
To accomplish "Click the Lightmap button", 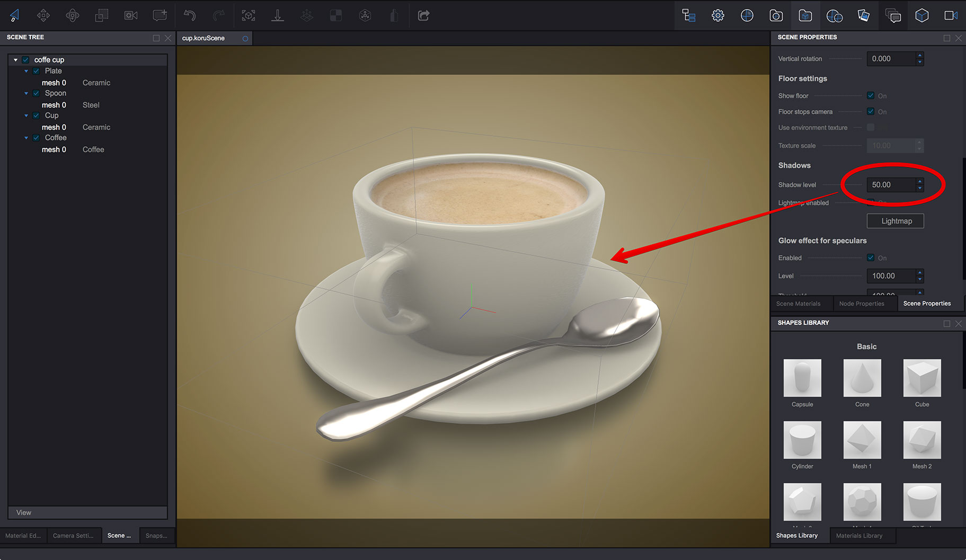I will 895,220.
